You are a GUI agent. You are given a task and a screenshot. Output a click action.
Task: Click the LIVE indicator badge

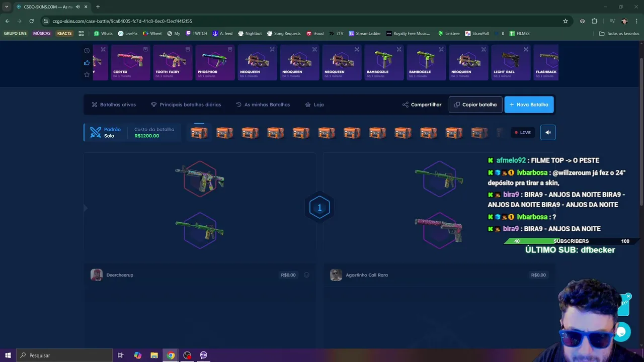522,132
